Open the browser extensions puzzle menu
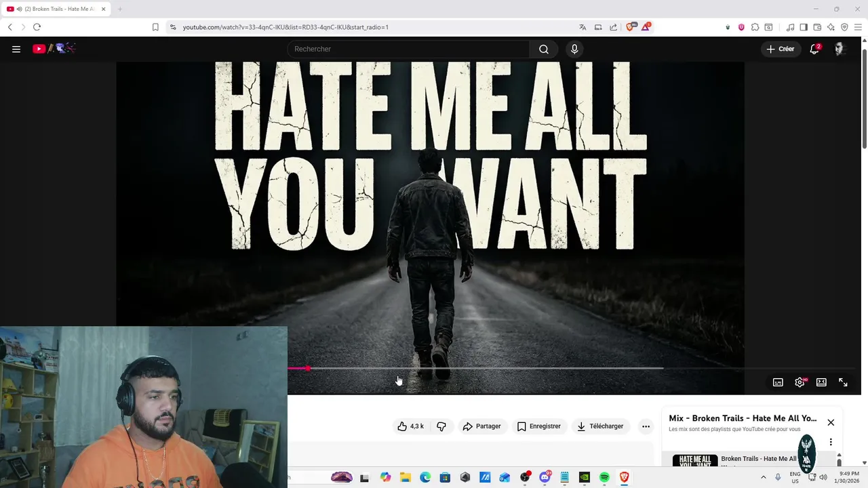Image resolution: width=868 pixels, height=488 pixels. tap(755, 27)
